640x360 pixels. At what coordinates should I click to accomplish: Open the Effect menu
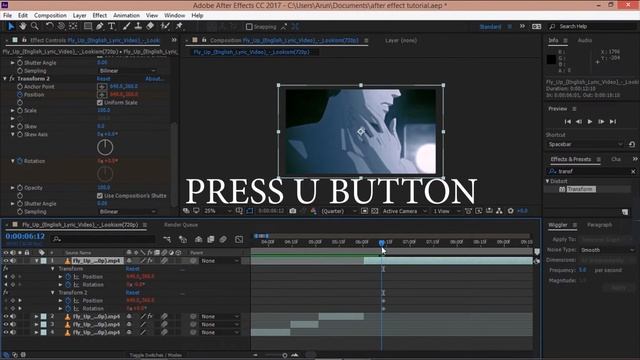point(100,16)
